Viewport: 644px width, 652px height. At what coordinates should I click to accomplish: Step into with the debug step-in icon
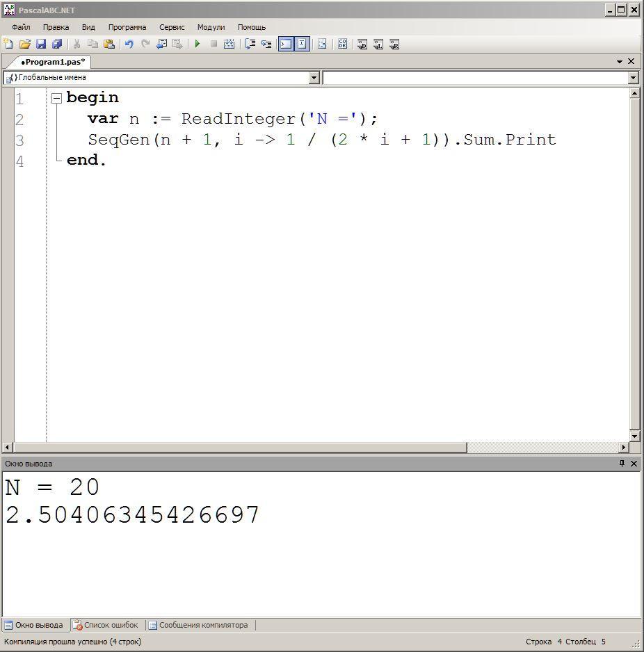click(x=266, y=44)
